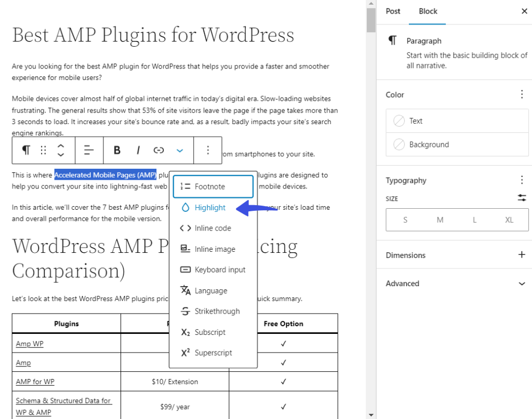The image size is (532, 419).
Task: Open the Text color picker
Action: (457, 121)
